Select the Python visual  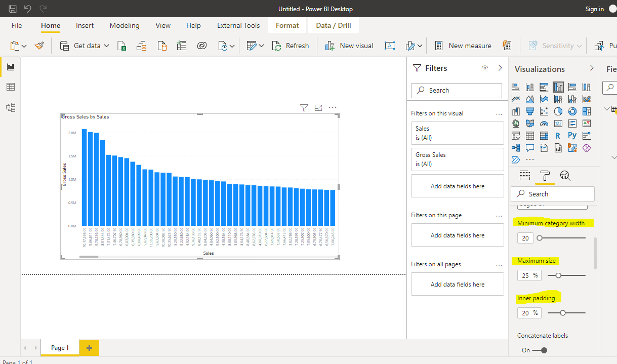[x=572, y=135]
